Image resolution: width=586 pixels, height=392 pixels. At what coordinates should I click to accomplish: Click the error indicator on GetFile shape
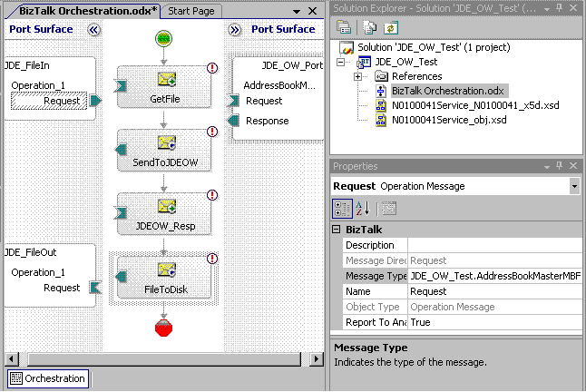[x=212, y=68]
